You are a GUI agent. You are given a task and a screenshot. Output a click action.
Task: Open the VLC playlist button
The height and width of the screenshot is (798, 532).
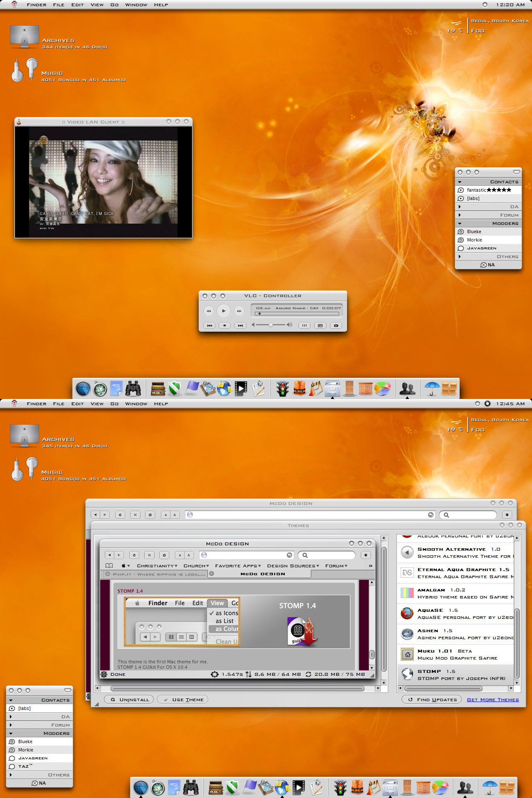point(320,325)
